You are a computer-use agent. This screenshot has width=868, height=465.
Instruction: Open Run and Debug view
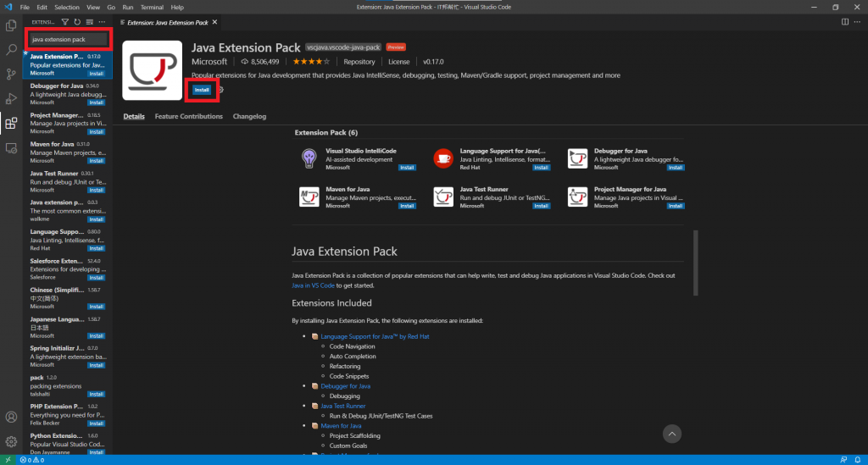click(x=11, y=98)
